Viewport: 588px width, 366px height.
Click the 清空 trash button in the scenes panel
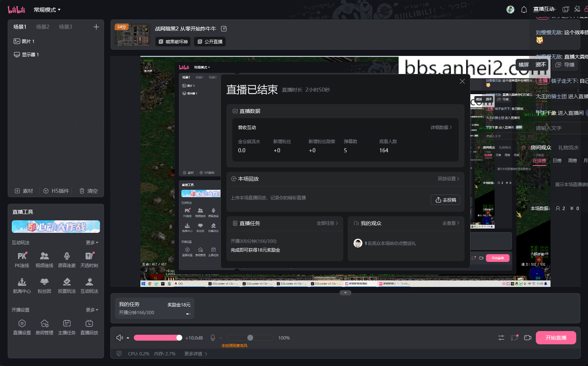[x=89, y=191]
